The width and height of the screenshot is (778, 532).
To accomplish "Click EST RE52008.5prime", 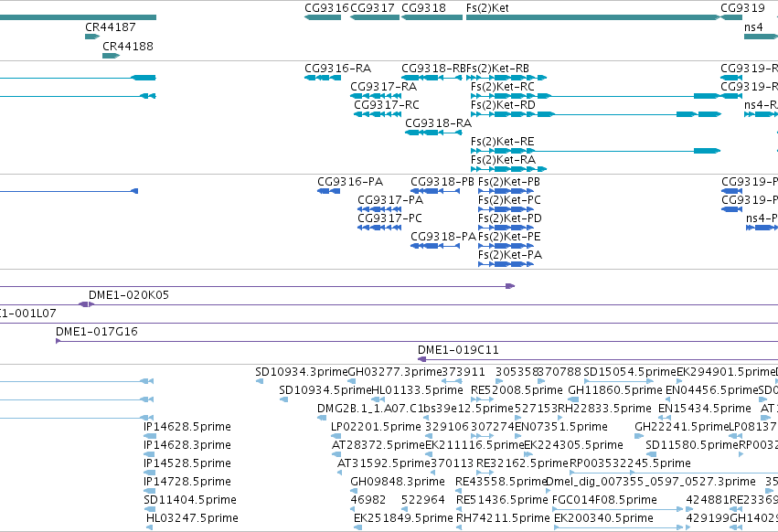I will pos(483,399).
